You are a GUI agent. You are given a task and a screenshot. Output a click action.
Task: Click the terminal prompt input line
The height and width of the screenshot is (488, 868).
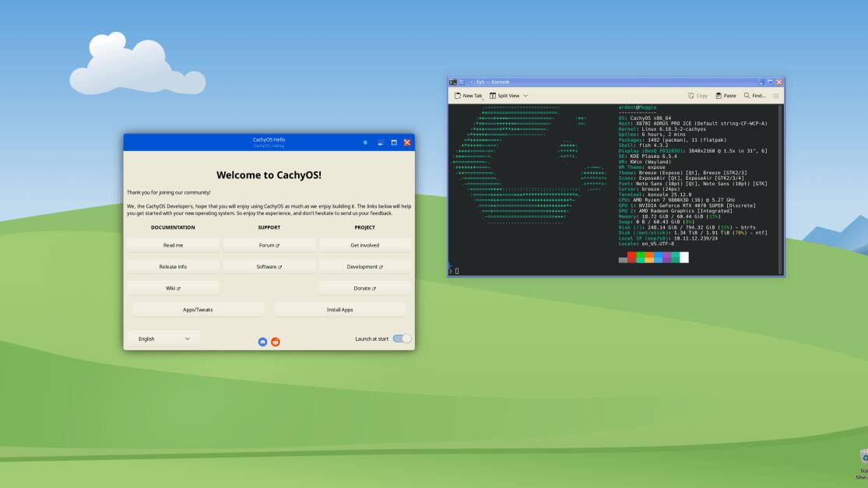(545, 270)
